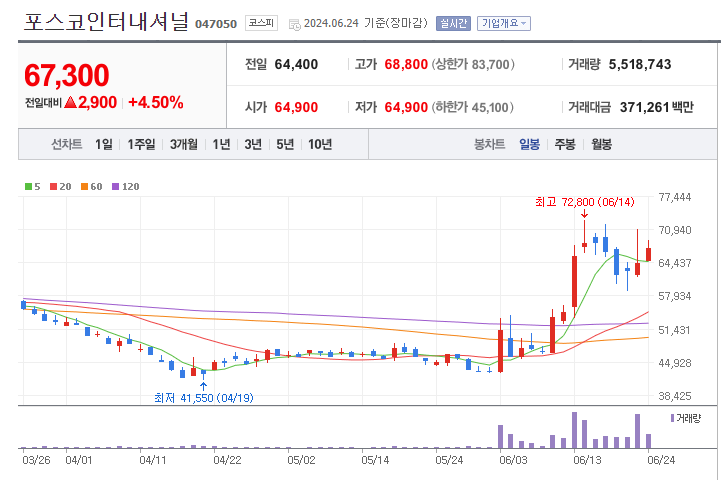This screenshot has width=721, height=480.
Task: Click the 06/13 date axis label
Action: pos(587,460)
